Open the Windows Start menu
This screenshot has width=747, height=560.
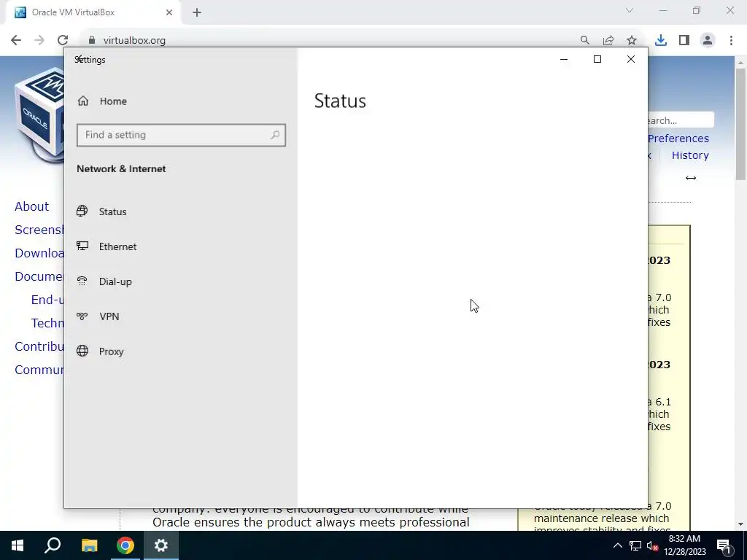click(x=18, y=545)
